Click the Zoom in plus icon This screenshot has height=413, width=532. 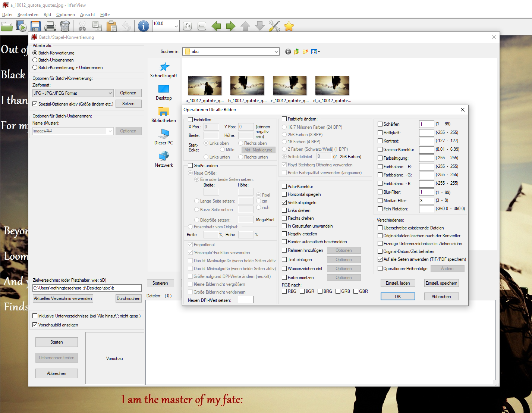(188, 26)
